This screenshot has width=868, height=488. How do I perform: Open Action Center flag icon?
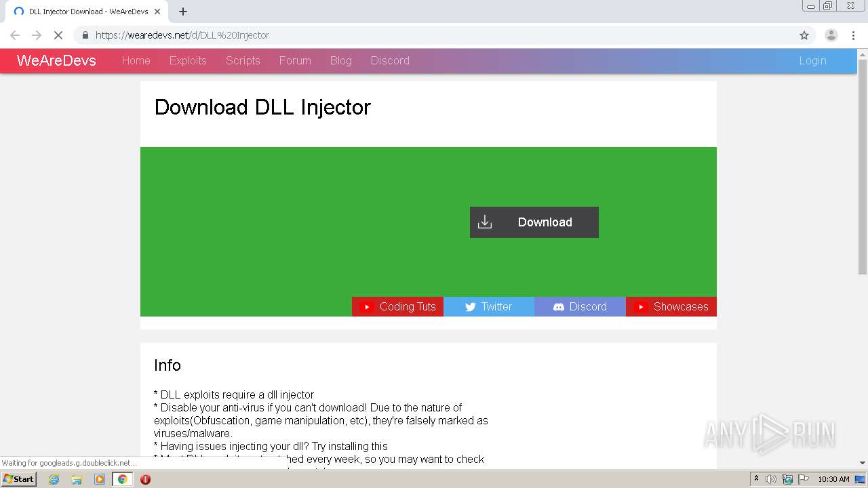pos(803,479)
